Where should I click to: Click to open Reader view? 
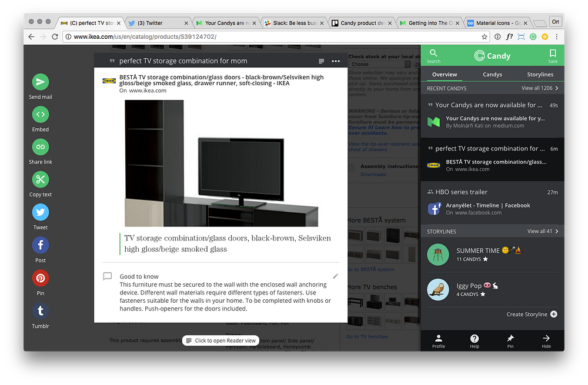tap(221, 340)
